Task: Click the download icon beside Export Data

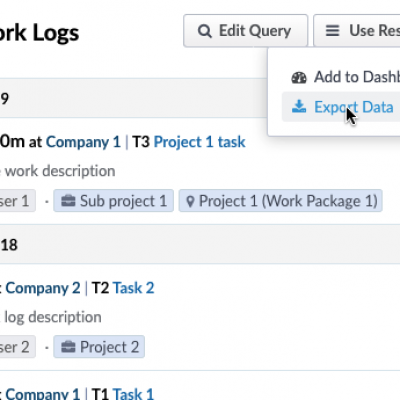Action: pyautogui.click(x=299, y=107)
